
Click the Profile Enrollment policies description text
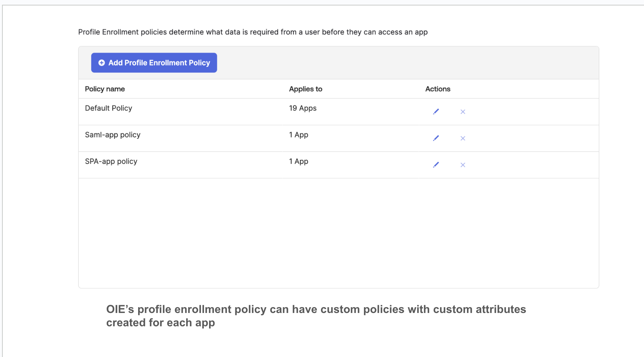click(x=253, y=32)
